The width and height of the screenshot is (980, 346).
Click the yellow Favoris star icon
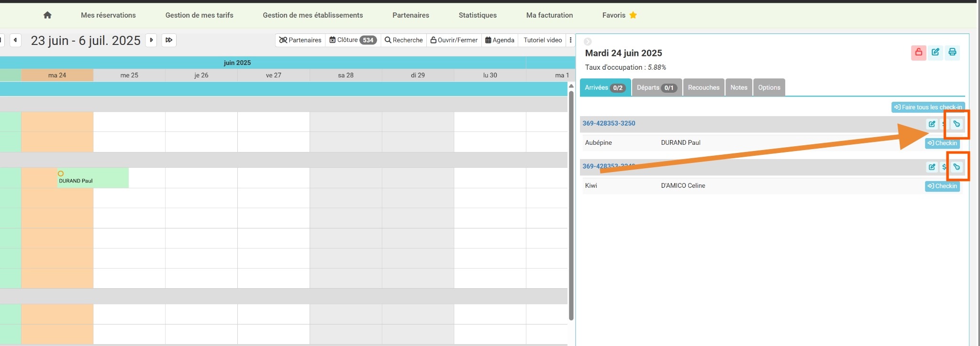(x=633, y=15)
